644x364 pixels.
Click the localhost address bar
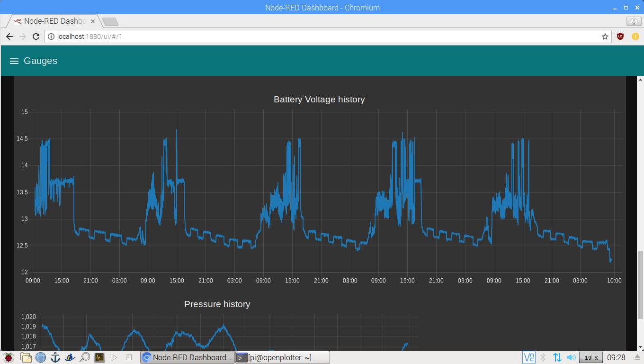coord(322,36)
